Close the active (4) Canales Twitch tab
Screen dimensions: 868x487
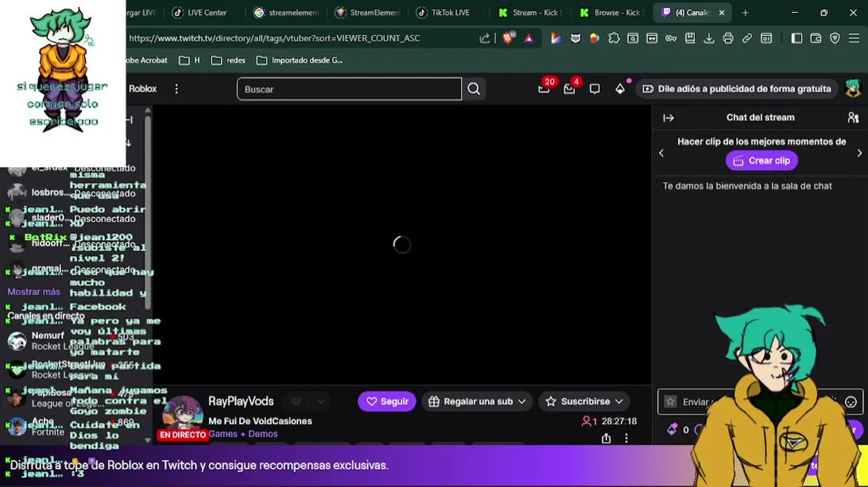pyautogui.click(x=721, y=12)
